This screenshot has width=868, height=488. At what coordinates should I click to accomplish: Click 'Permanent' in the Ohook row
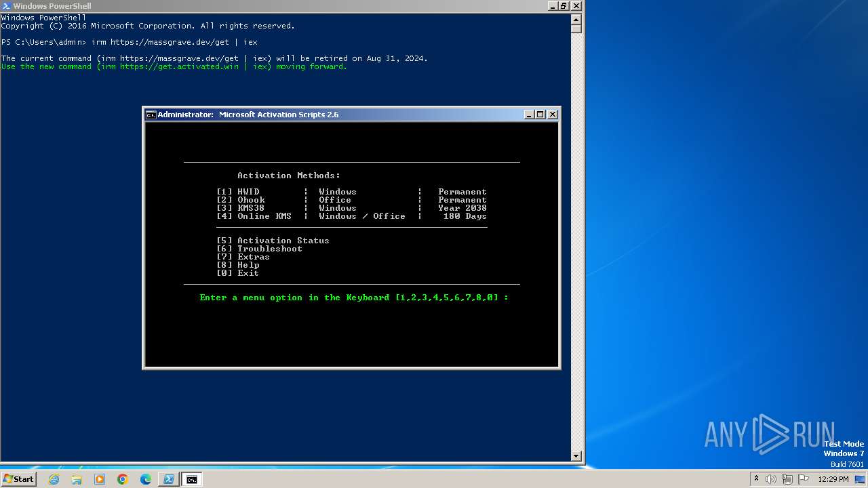pos(462,200)
